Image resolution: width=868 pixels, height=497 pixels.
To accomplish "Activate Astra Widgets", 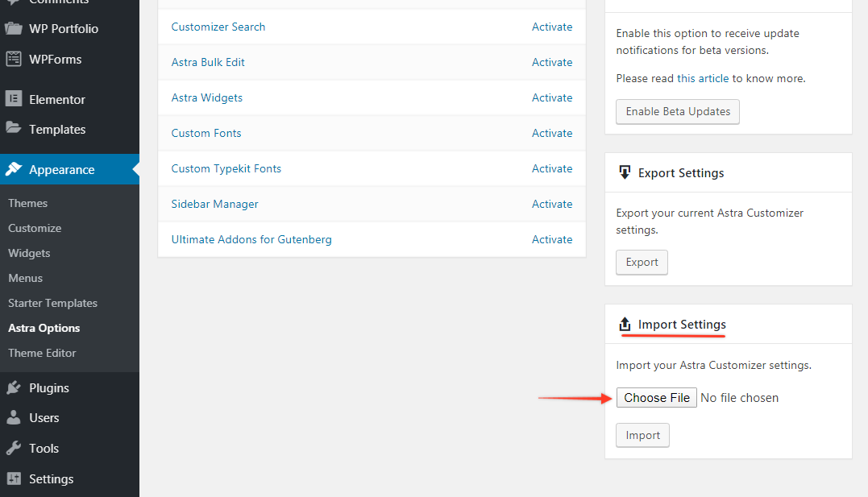I will [x=552, y=97].
